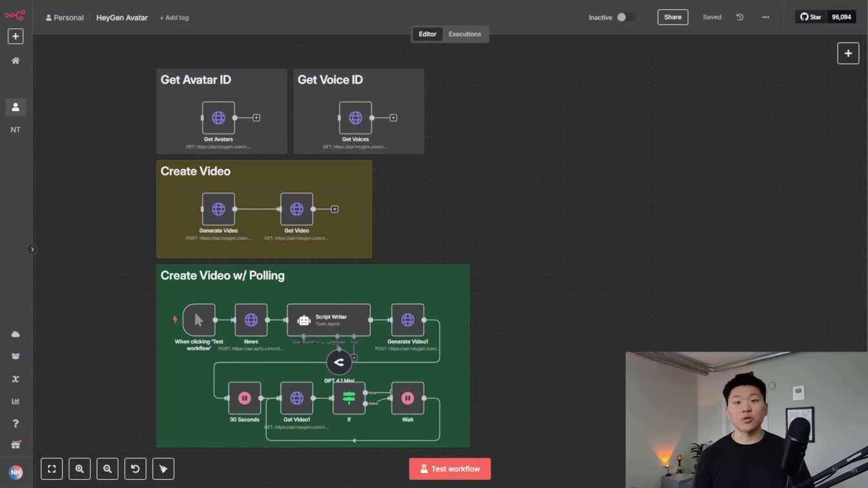868x488 pixels.
Task: Open the Personal user icon in sidebar
Action: (x=15, y=107)
